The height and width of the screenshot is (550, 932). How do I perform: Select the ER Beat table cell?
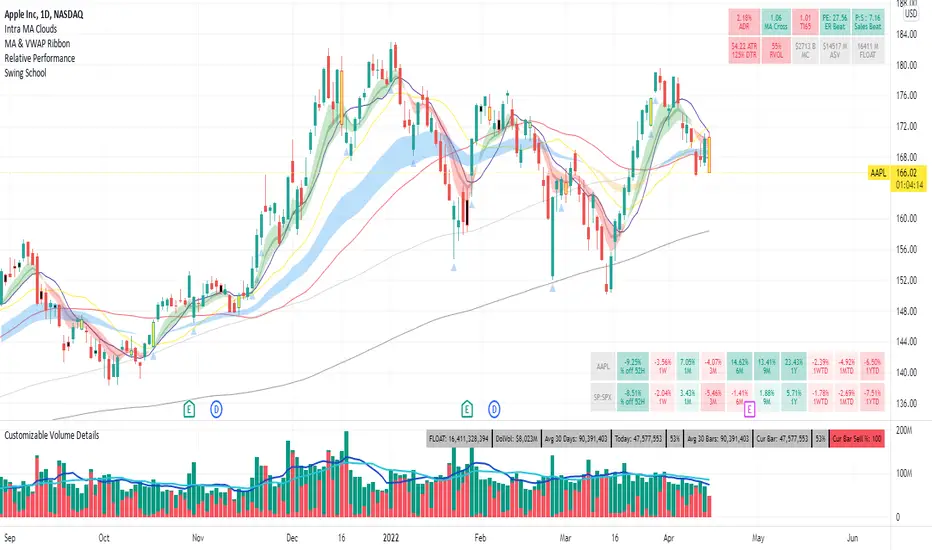tap(835, 21)
